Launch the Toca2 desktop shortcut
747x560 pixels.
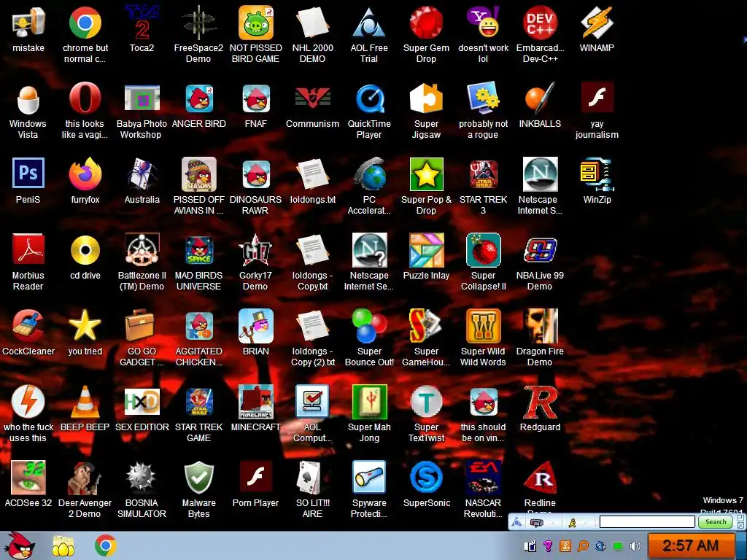142,23
